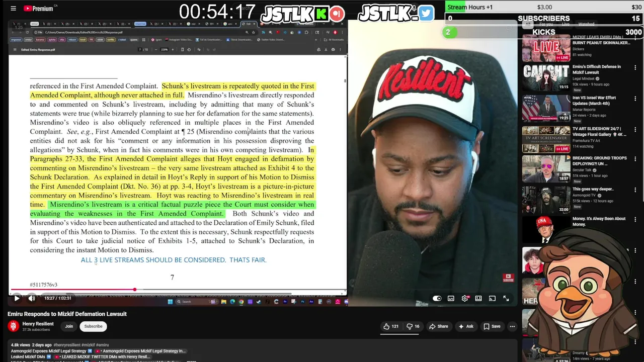The width and height of the screenshot is (644, 362).
Task: Click the '4.8k views 2 days ago' text
Action: [x=31, y=345]
